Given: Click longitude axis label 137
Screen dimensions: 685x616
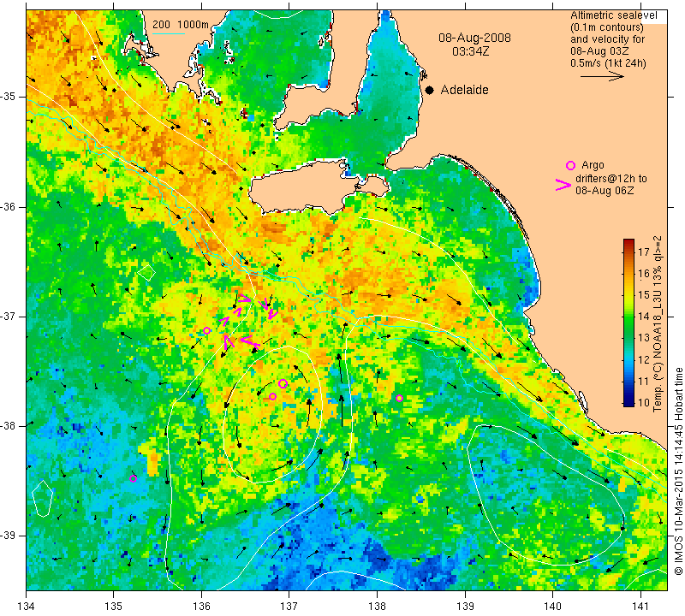Looking at the screenshot, I should coord(289,607).
